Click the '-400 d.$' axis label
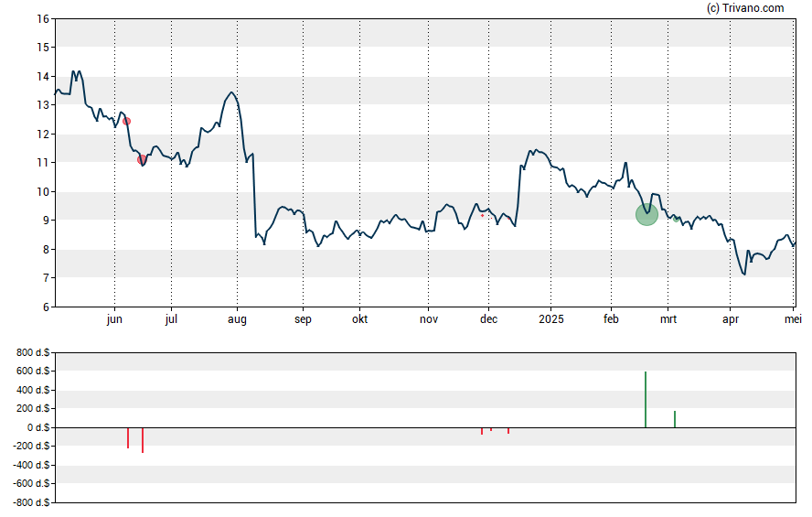This screenshot has height=517, width=812. point(32,465)
